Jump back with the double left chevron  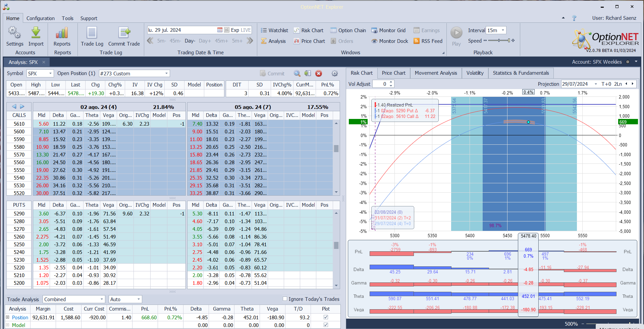coord(150,41)
